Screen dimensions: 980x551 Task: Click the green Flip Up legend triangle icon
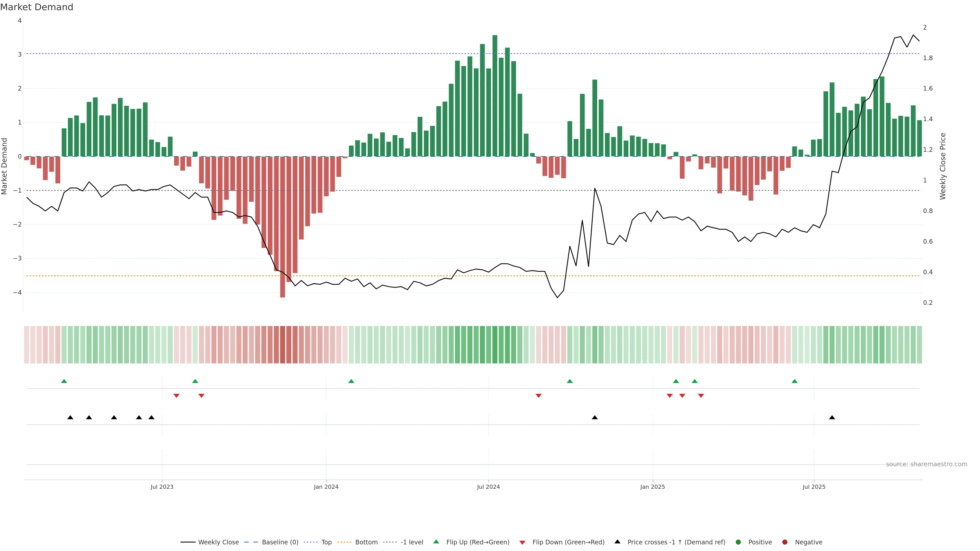(x=436, y=542)
